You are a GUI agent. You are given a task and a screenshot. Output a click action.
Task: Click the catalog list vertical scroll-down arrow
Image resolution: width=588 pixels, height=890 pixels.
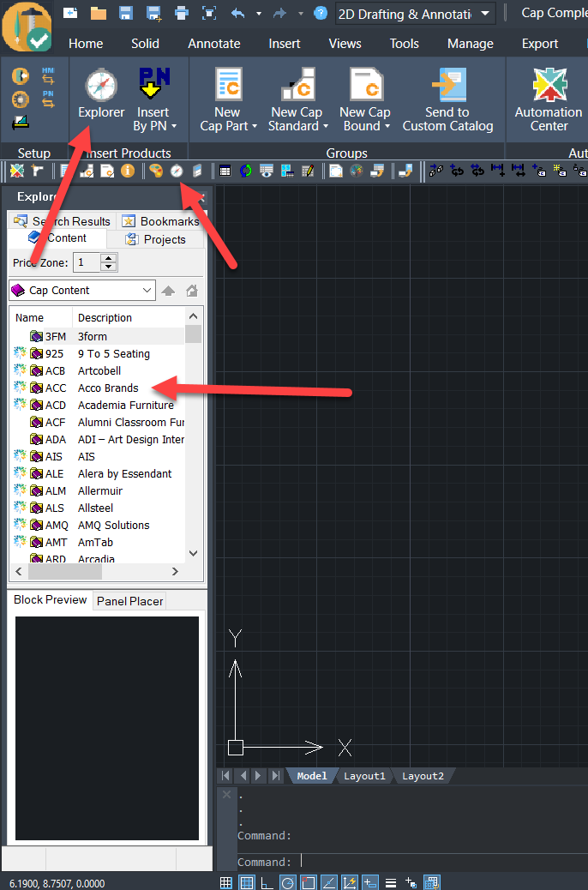pos(193,553)
